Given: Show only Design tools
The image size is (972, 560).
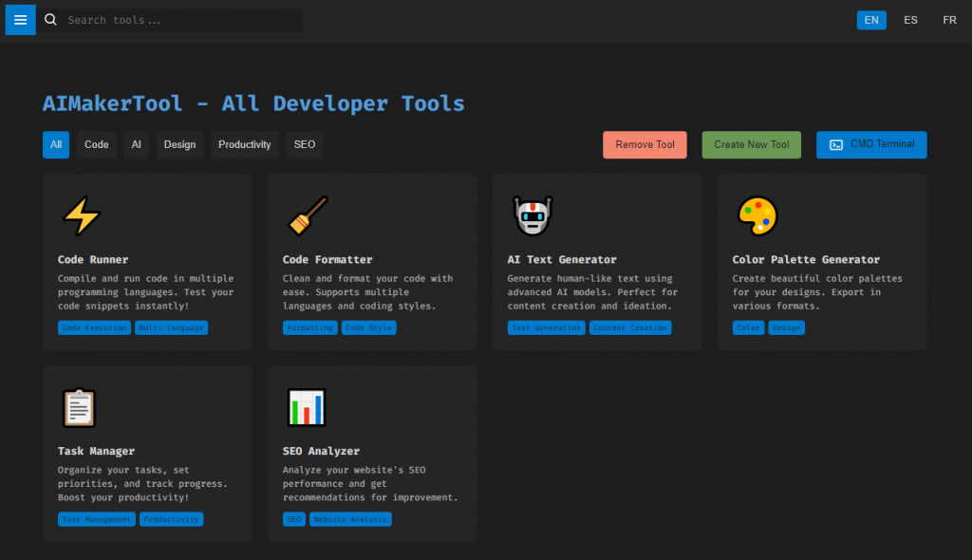Looking at the screenshot, I should (179, 145).
